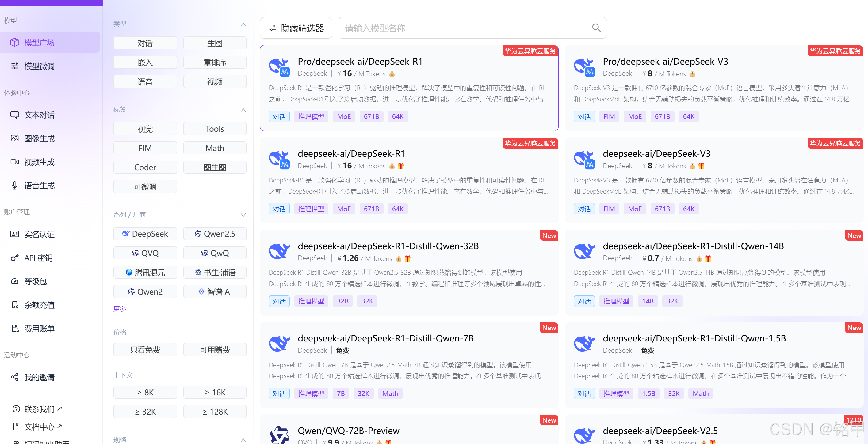Viewport: 868px width, 444px height.
Task: Open 余额充值 in the sidebar
Action: point(39,305)
